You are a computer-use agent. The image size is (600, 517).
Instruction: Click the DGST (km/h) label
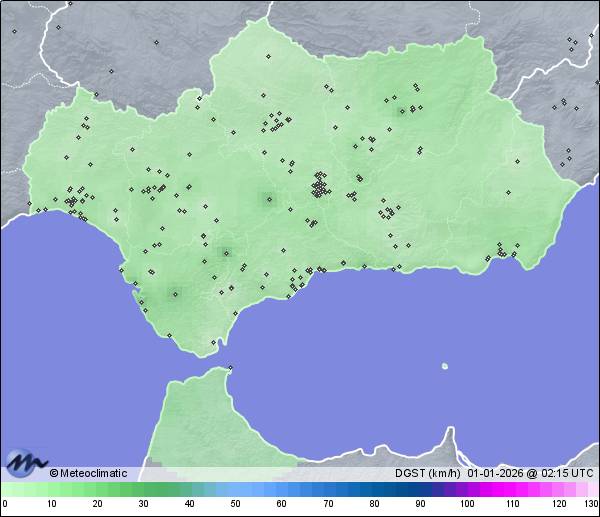pyautogui.click(x=427, y=473)
